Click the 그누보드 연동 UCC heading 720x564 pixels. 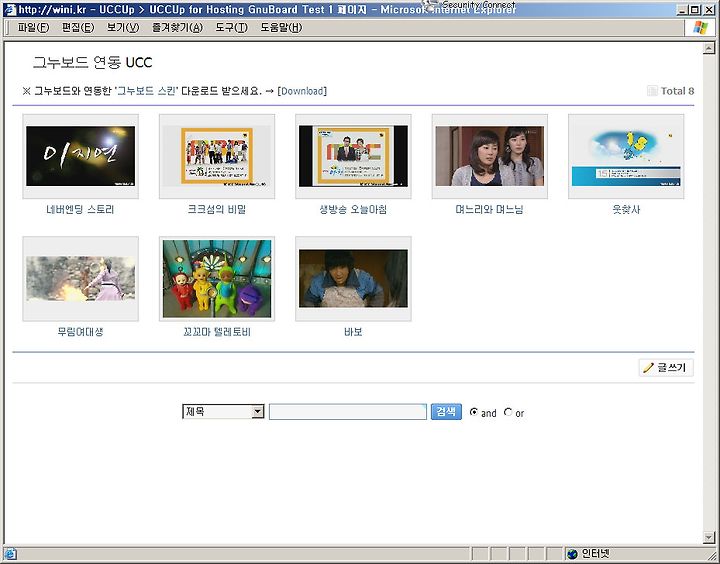point(92,62)
